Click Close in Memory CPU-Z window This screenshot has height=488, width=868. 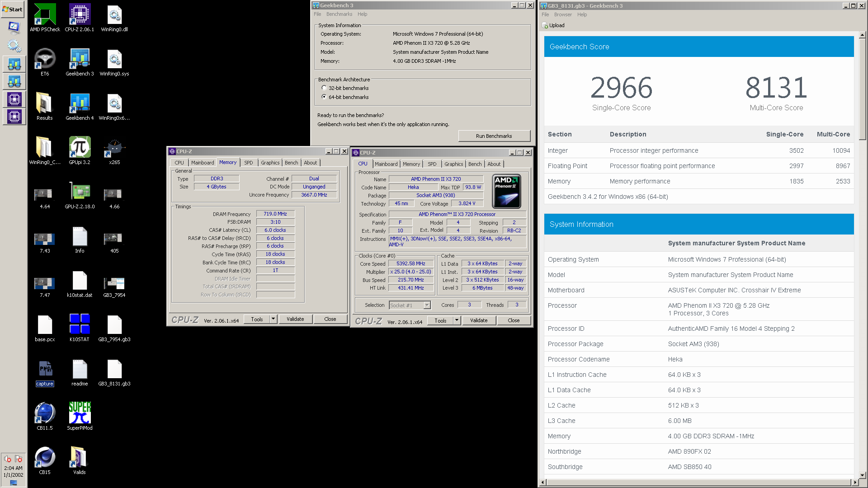pyautogui.click(x=330, y=319)
